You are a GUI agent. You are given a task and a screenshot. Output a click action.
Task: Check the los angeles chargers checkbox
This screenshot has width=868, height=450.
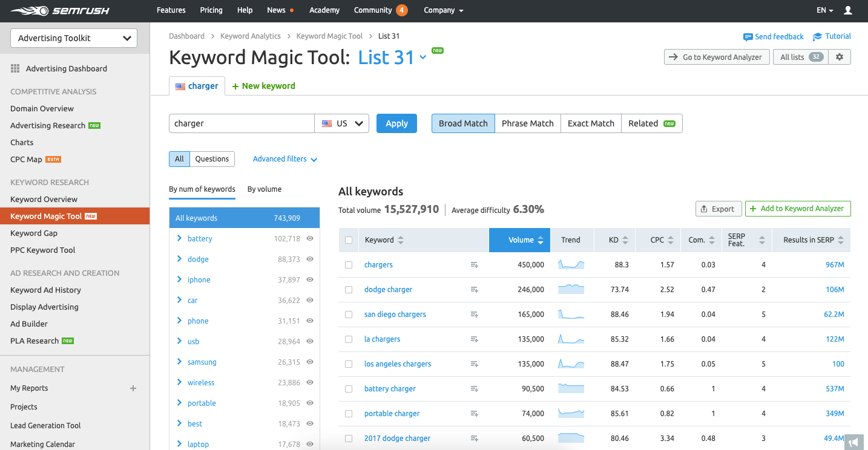[x=349, y=364]
